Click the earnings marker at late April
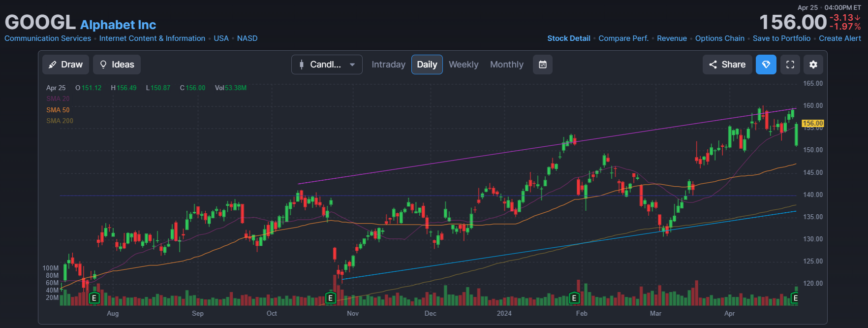 [x=795, y=298]
